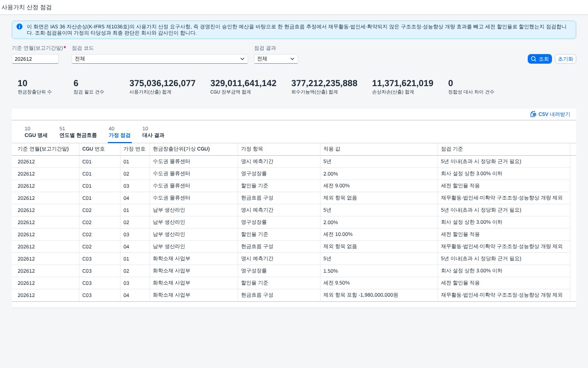Click the 점검 필요 건수 KPI value 6
This screenshot has height=368, width=588.
tap(76, 83)
